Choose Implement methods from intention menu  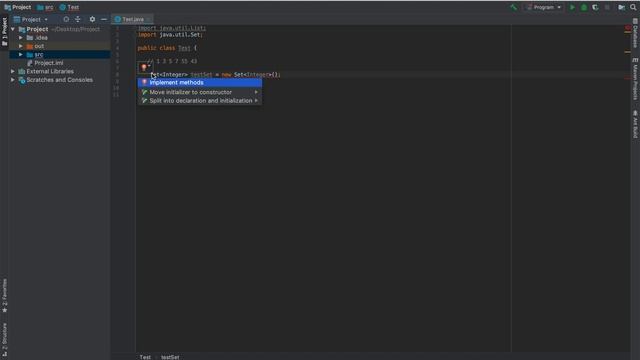click(x=200, y=82)
